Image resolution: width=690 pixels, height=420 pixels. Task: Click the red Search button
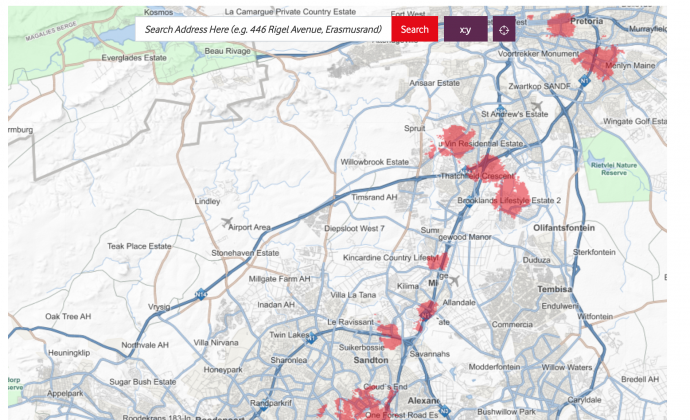point(414,30)
